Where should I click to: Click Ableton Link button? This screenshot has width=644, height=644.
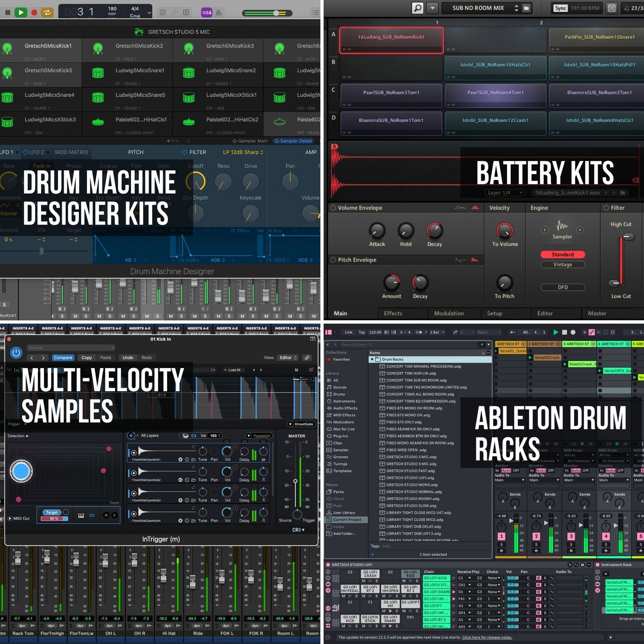349,332
